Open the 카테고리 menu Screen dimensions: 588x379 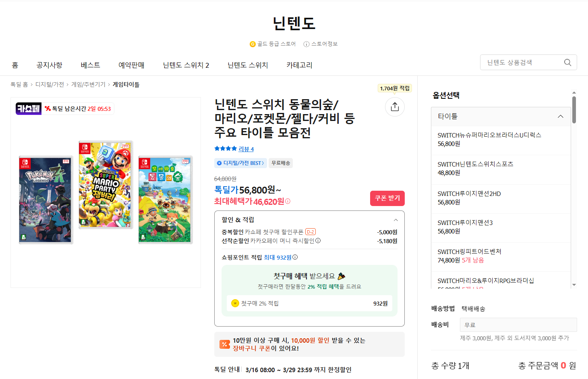click(298, 65)
